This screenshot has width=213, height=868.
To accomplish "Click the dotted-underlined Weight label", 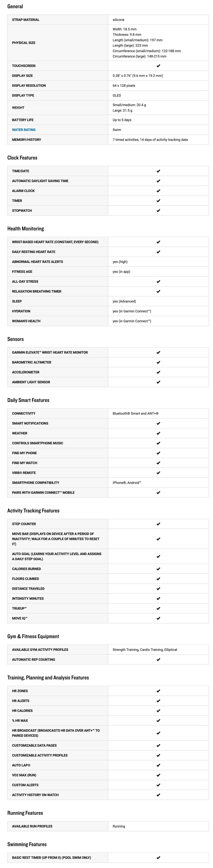I will pyautogui.click(x=18, y=108).
